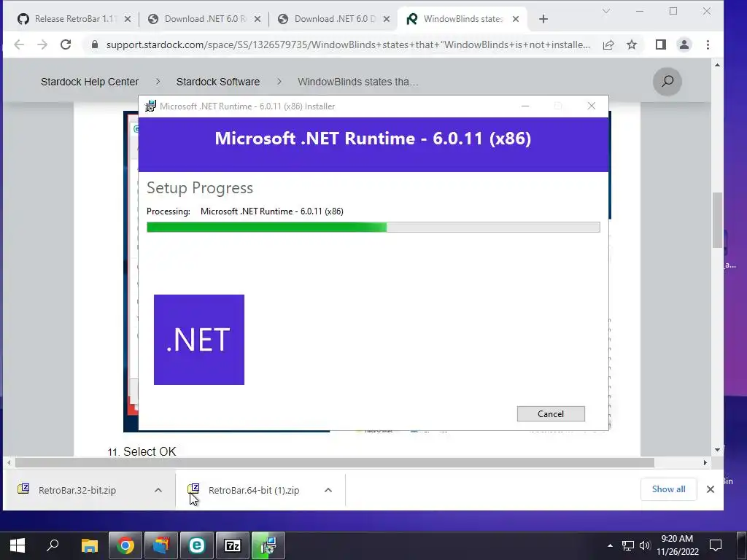Open RetroBar.32-bit.zip download
747x560 pixels.
pos(77,490)
